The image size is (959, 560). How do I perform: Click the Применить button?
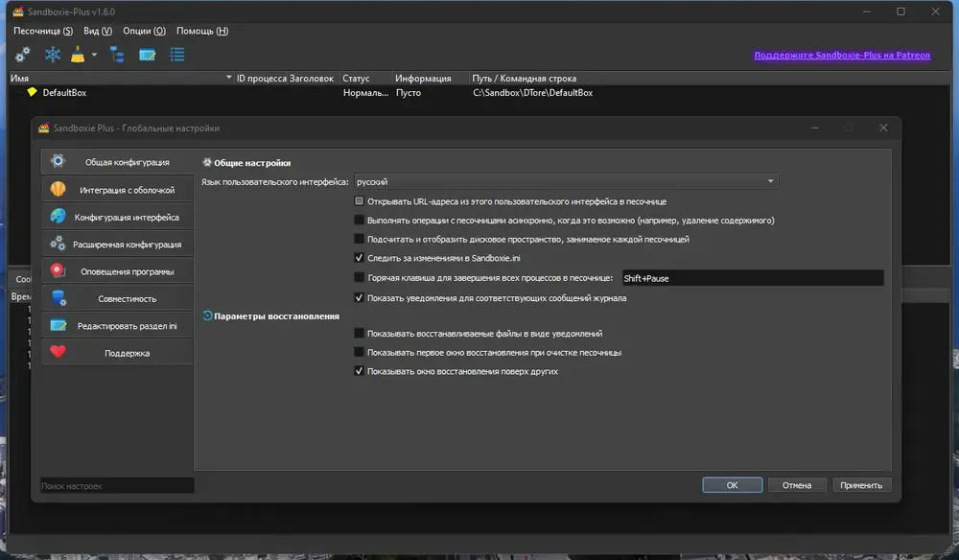[x=861, y=485]
